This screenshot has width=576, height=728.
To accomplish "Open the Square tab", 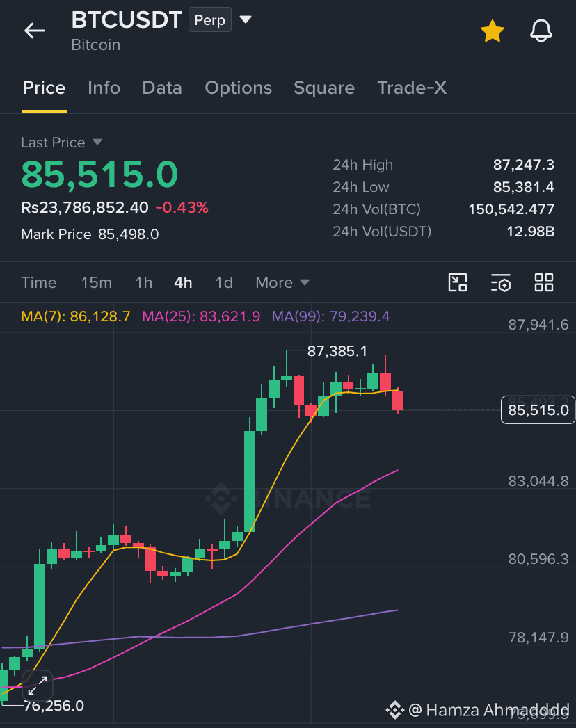I will click(x=324, y=88).
